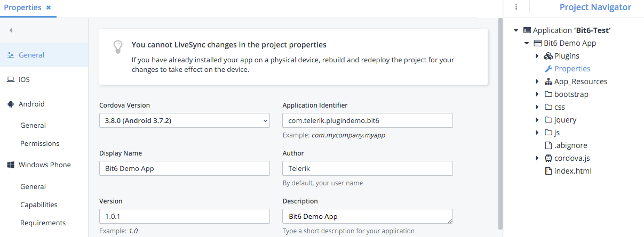644x237 pixels.
Task: Click the General sliders icon in sidebar
Action: click(11, 55)
